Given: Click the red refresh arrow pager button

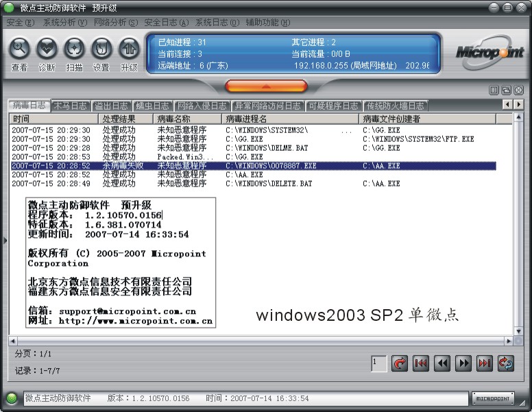Looking at the screenshot, I should [399, 363].
